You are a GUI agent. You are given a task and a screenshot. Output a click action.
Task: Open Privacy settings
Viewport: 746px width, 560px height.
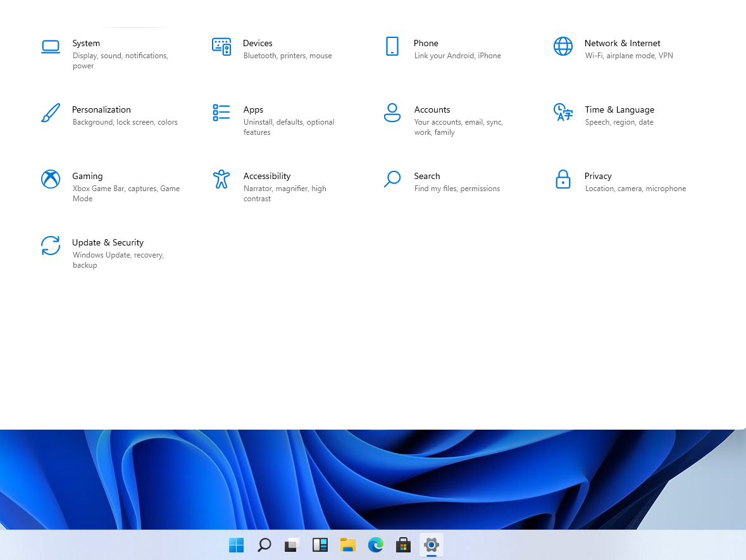(598, 176)
